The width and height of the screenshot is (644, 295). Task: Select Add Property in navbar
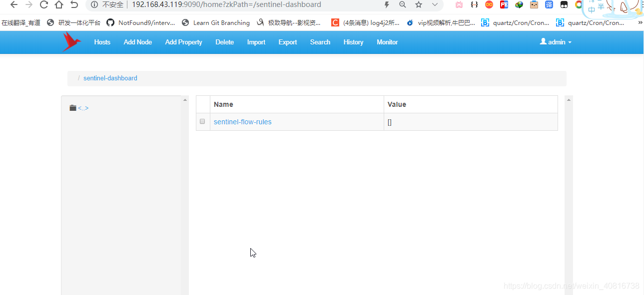pyautogui.click(x=183, y=42)
